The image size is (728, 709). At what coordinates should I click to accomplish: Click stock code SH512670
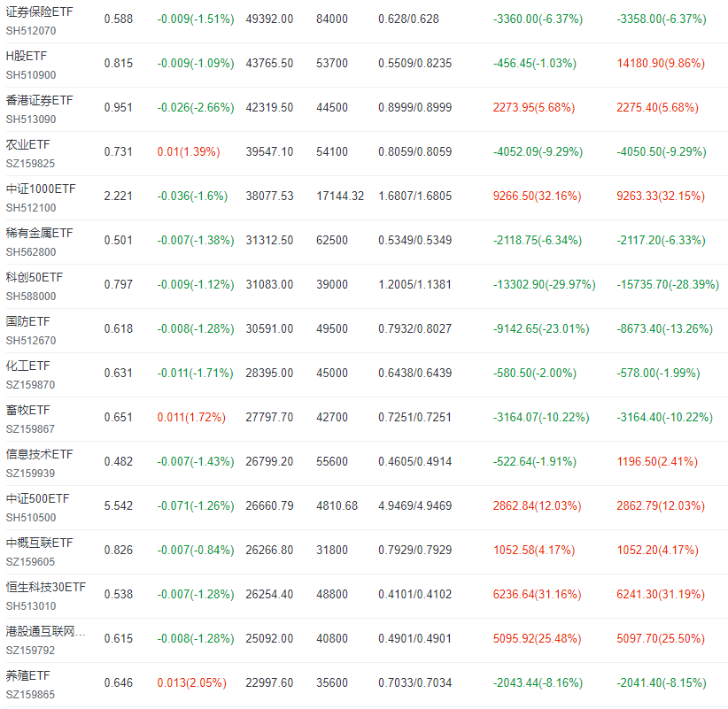pyautogui.click(x=31, y=341)
